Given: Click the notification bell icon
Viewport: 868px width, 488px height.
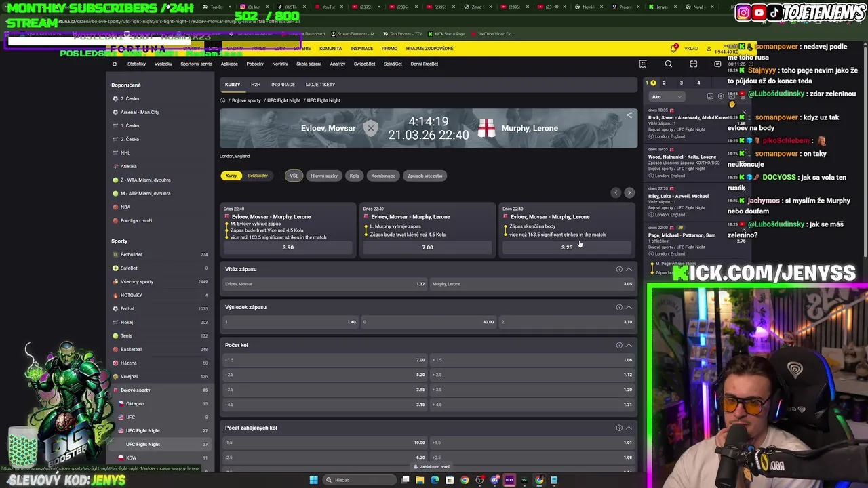Looking at the screenshot, I should tap(673, 48).
